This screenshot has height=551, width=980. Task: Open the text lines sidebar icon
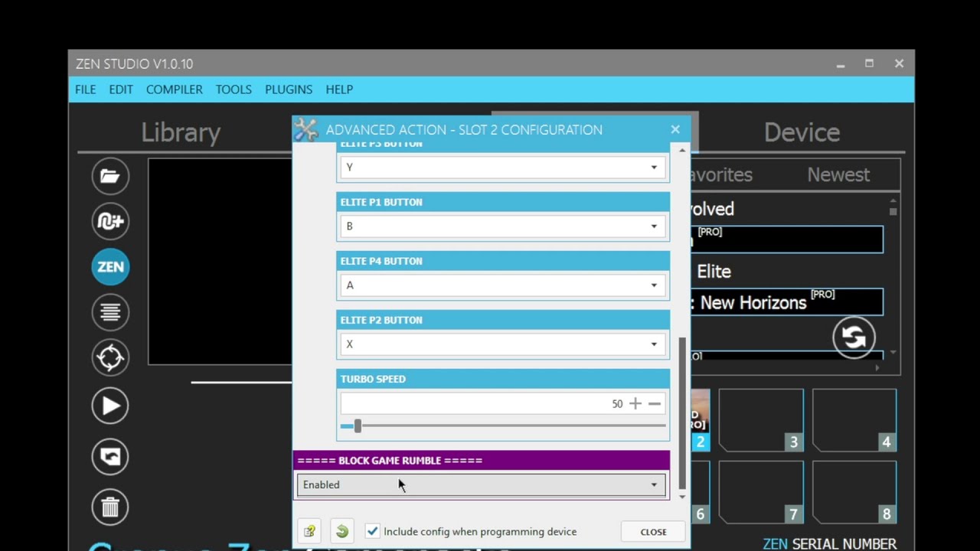[x=110, y=312]
